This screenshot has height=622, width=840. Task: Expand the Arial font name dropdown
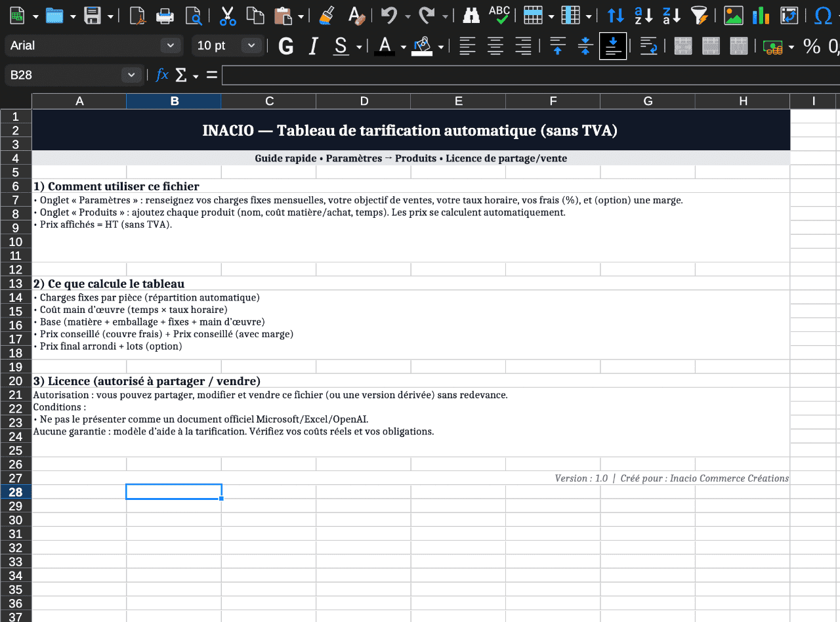[171, 46]
